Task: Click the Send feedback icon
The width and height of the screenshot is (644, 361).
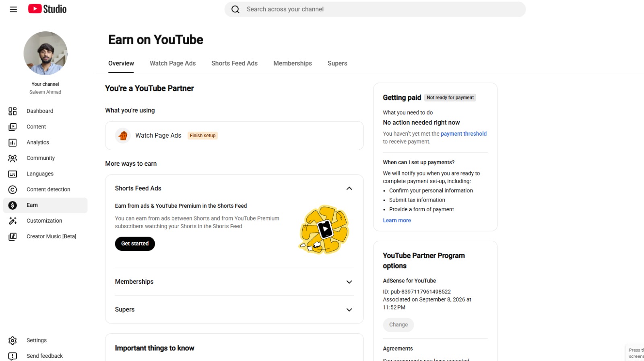Action: pyautogui.click(x=12, y=356)
